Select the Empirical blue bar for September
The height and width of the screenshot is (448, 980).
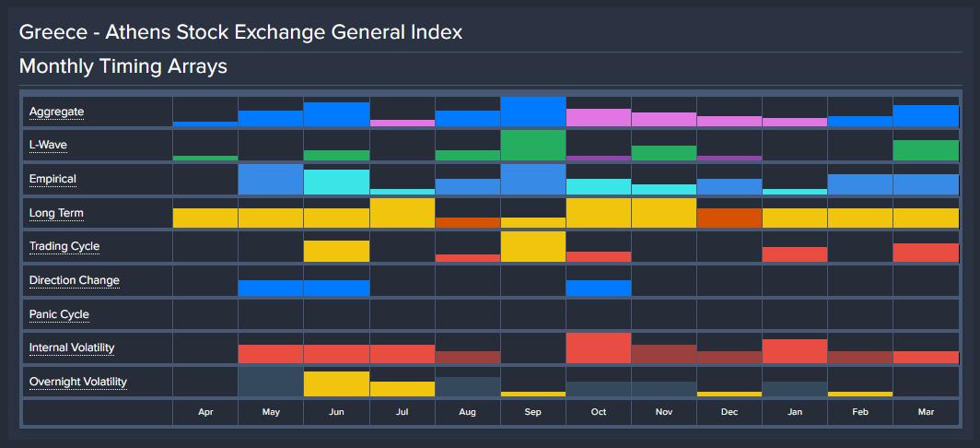[x=533, y=179]
